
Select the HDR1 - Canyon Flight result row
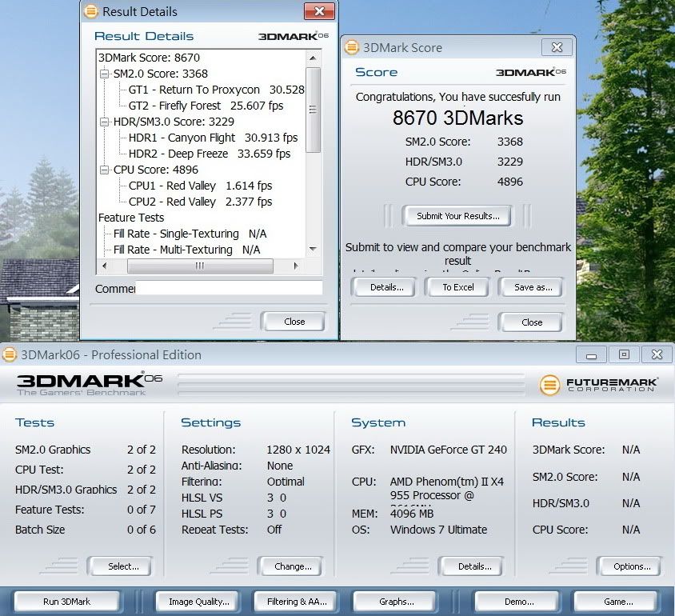213,138
